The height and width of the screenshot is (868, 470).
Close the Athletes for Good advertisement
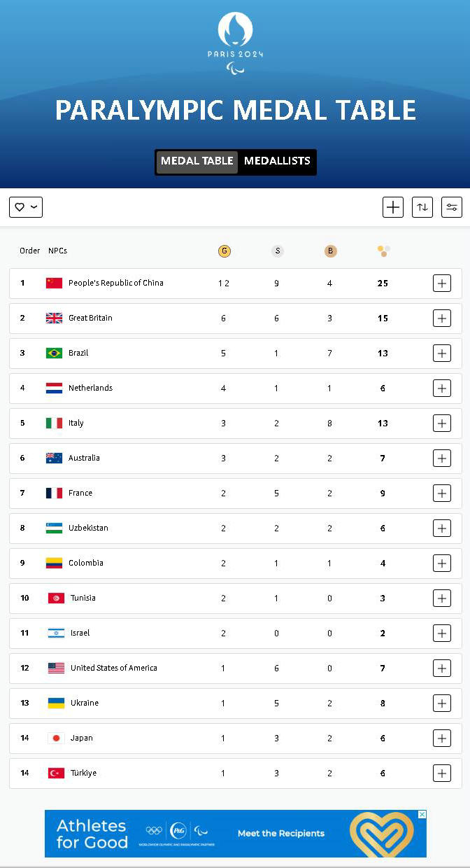tap(422, 815)
